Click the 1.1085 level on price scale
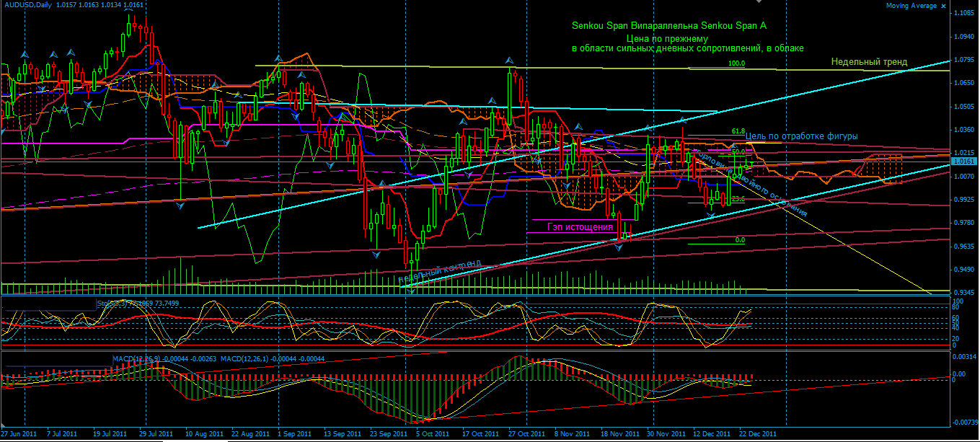This screenshot has width=980, height=442. pos(964,13)
